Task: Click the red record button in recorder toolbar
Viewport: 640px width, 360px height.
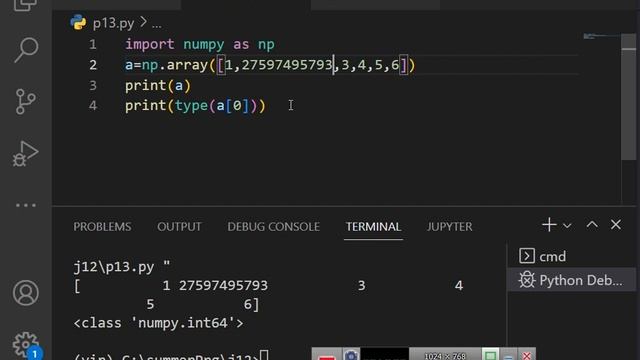Action: (327, 357)
